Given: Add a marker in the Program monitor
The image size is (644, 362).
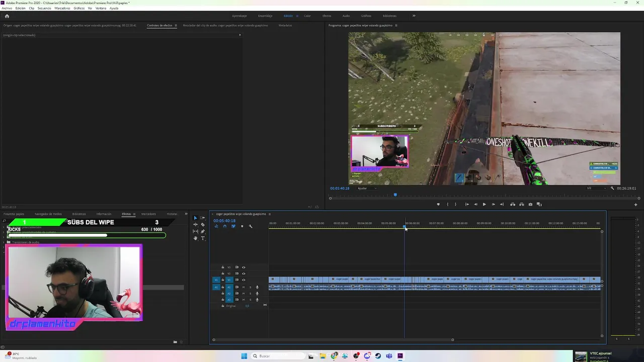Looking at the screenshot, I should [438, 204].
